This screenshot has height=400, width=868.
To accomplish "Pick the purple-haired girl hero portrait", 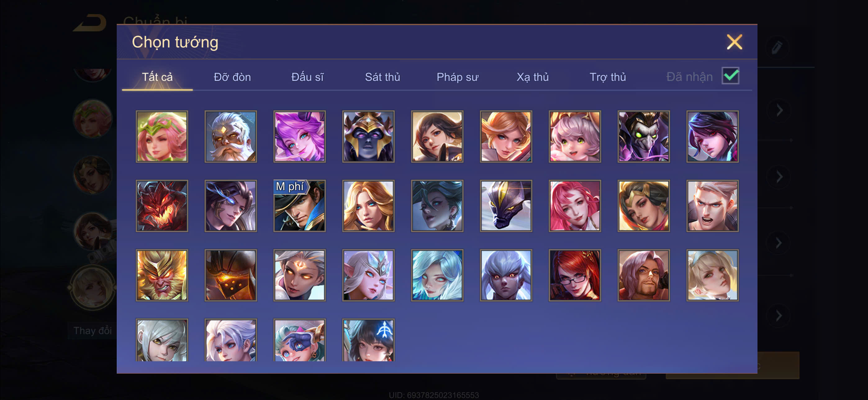I will click(x=300, y=136).
